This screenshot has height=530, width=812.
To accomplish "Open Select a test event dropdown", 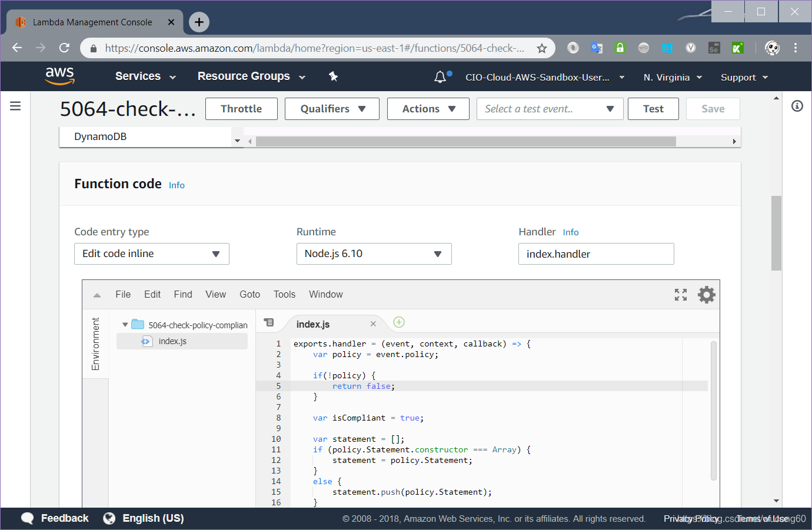I will pos(550,109).
